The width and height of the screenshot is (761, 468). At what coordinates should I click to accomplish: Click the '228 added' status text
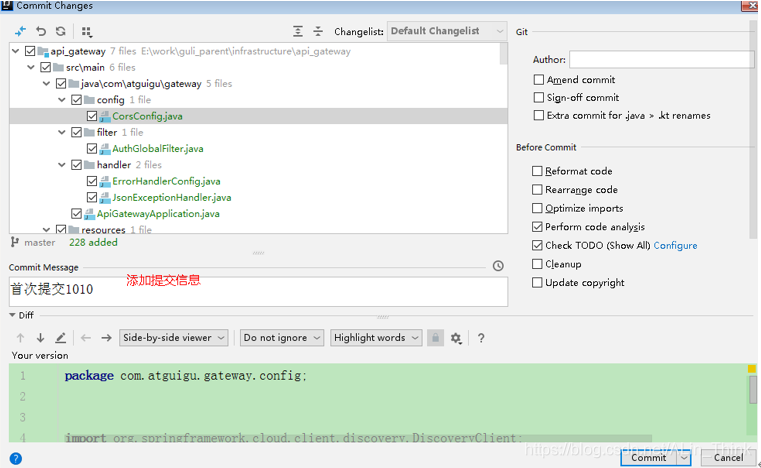(93, 242)
